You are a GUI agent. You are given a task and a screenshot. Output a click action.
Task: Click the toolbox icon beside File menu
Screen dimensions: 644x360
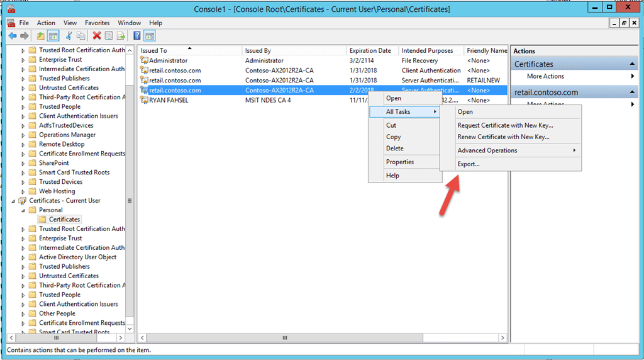11,23
